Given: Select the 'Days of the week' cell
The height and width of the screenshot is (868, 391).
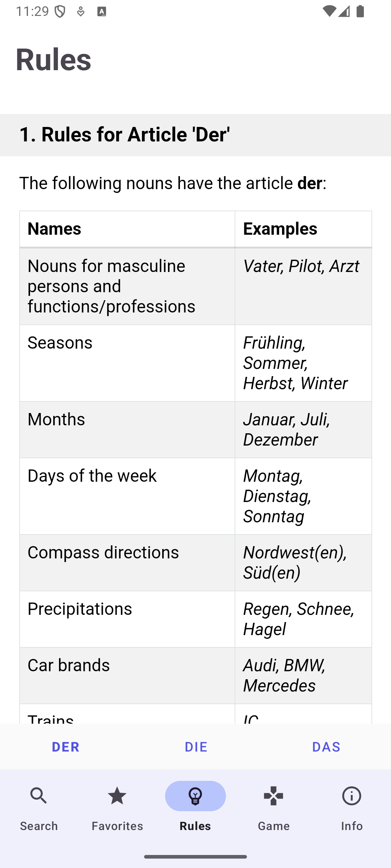Looking at the screenshot, I should pos(127,496).
